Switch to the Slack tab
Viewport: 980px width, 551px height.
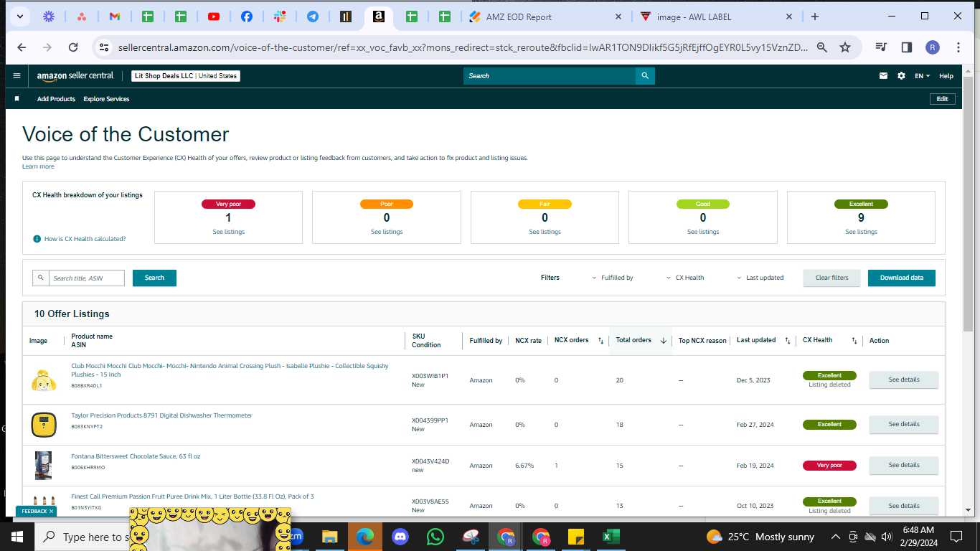tap(279, 17)
